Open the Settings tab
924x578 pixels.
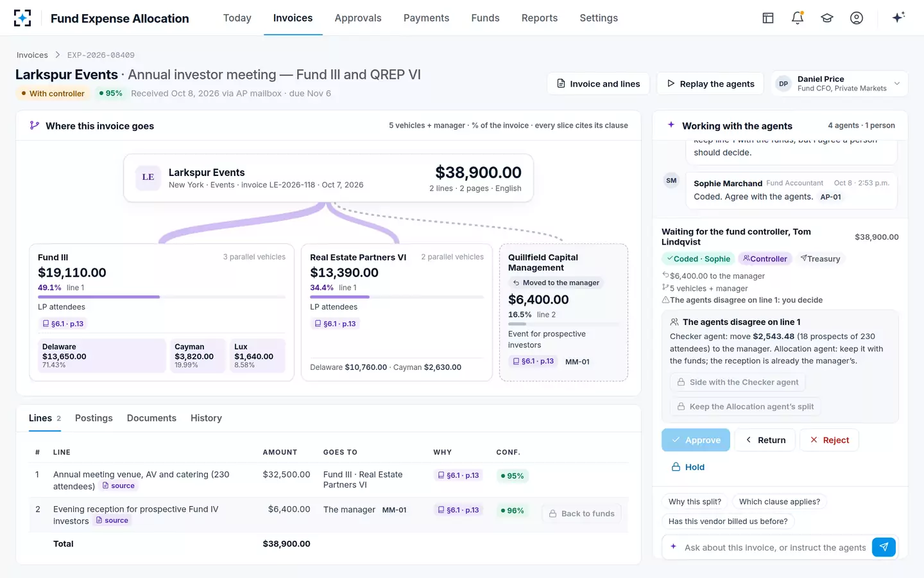click(599, 18)
